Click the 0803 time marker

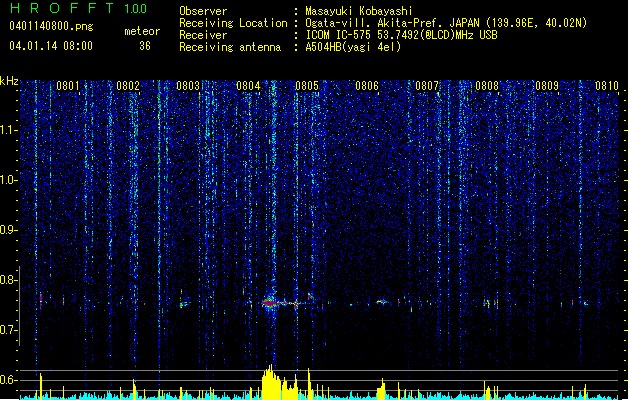point(188,86)
